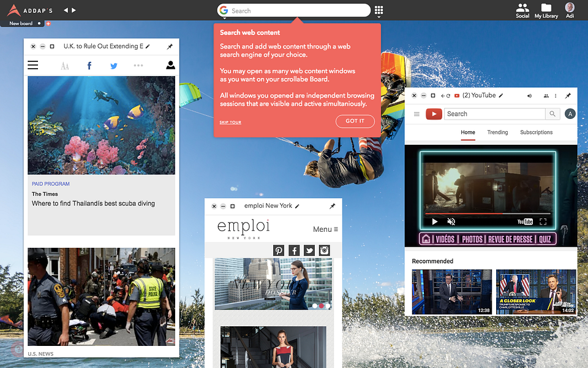
Task: Click the YouTube red play logo
Action: pyautogui.click(x=434, y=114)
